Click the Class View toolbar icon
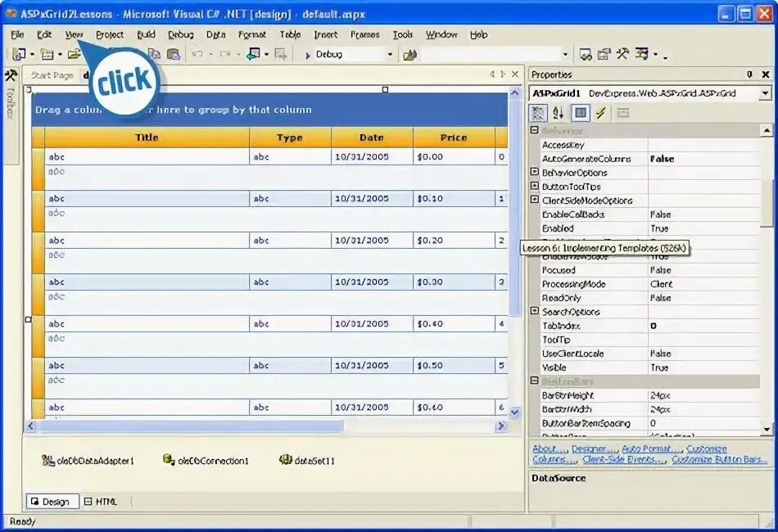The image size is (778, 532). (x=641, y=54)
